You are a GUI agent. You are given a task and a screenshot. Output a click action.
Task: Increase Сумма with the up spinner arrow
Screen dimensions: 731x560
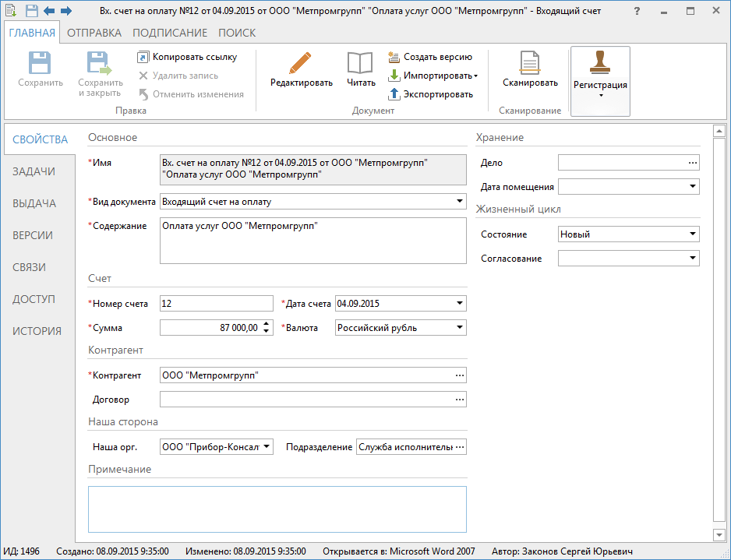267,324
